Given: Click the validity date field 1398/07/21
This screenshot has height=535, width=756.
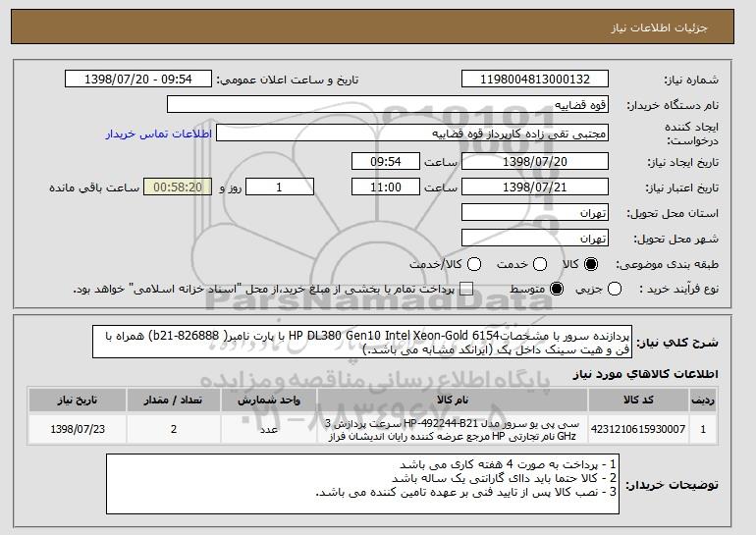Looking at the screenshot, I should click(535, 187).
